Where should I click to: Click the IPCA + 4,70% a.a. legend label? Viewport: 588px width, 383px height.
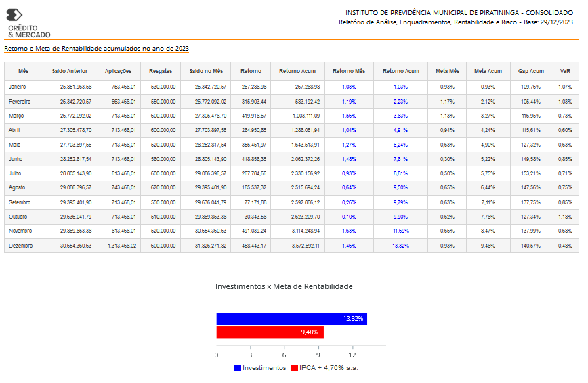329,368
